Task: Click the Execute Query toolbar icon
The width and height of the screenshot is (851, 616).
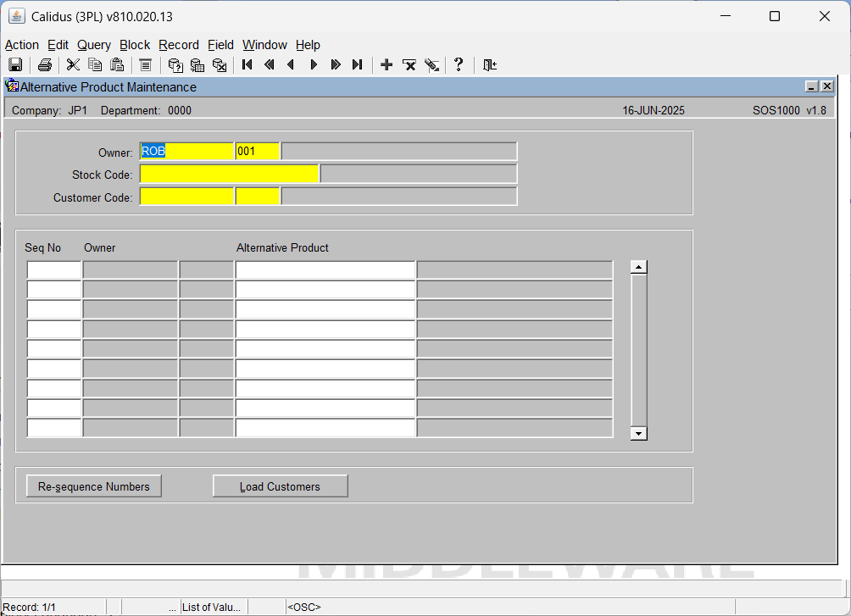Action: [x=197, y=65]
